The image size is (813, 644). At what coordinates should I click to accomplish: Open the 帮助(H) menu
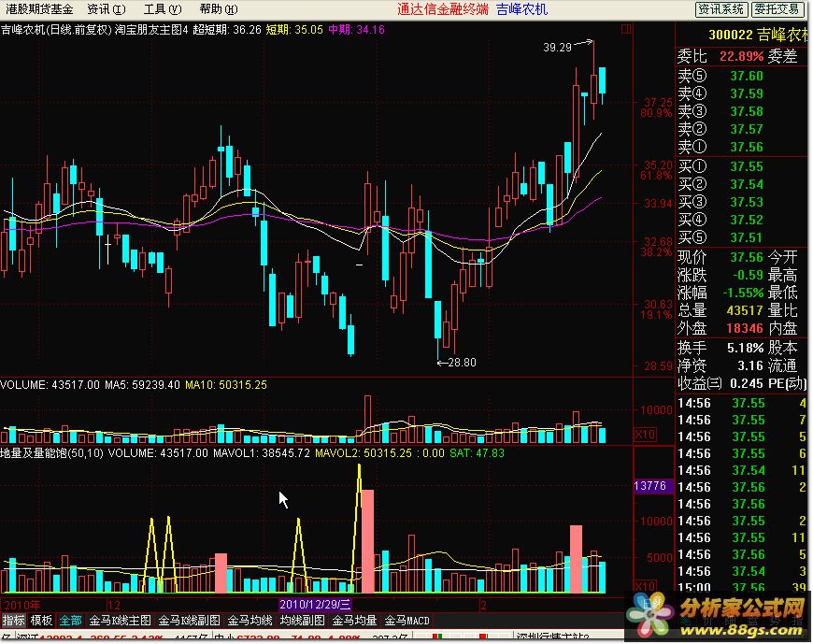pyautogui.click(x=219, y=8)
